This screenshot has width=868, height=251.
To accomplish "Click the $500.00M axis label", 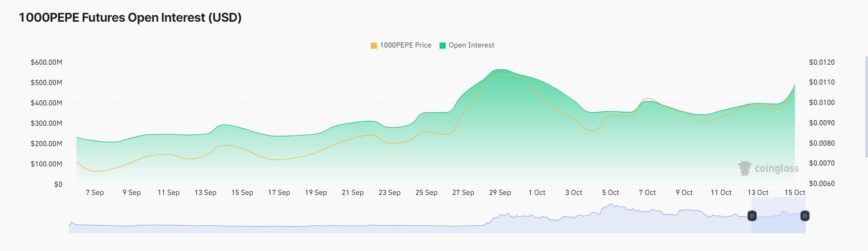I will click(47, 83).
